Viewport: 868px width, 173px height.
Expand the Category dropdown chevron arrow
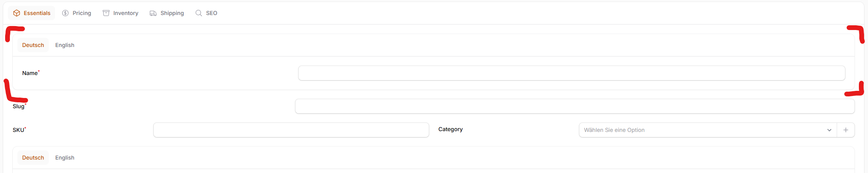click(829, 130)
